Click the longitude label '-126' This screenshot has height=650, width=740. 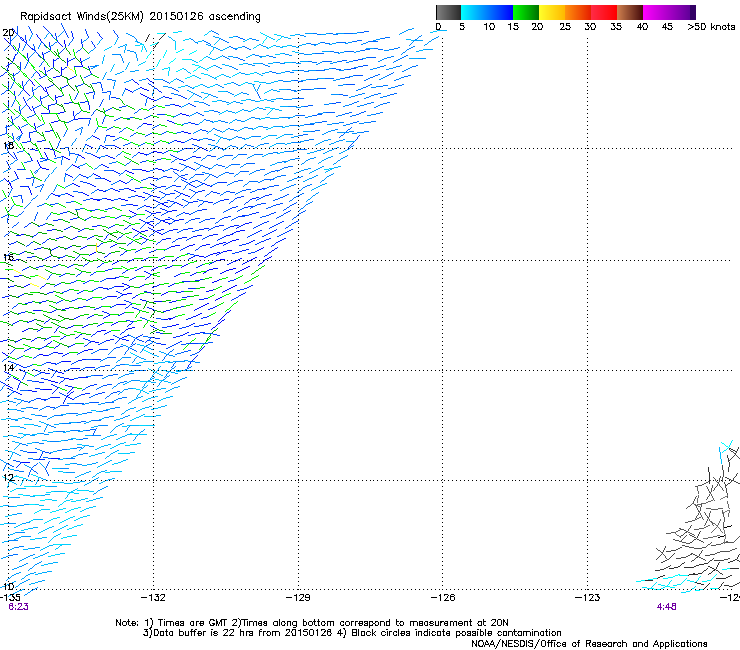[x=443, y=598]
